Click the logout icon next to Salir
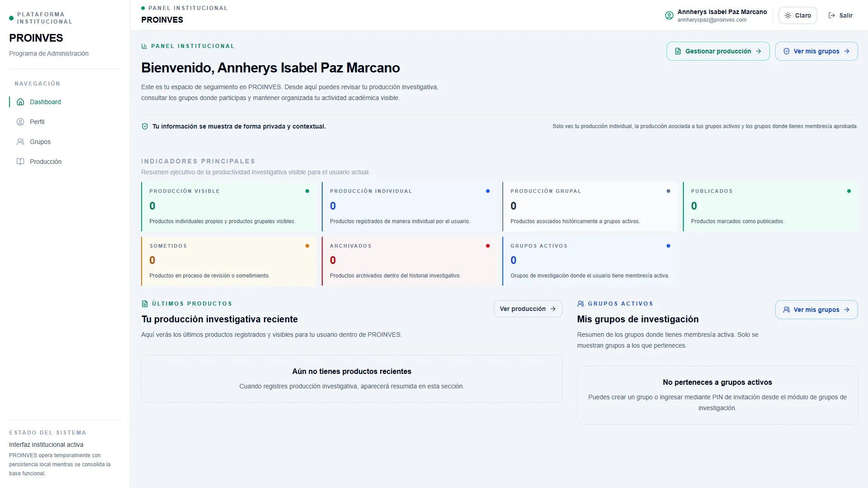The width and height of the screenshot is (868, 488). (x=832, y=15)
